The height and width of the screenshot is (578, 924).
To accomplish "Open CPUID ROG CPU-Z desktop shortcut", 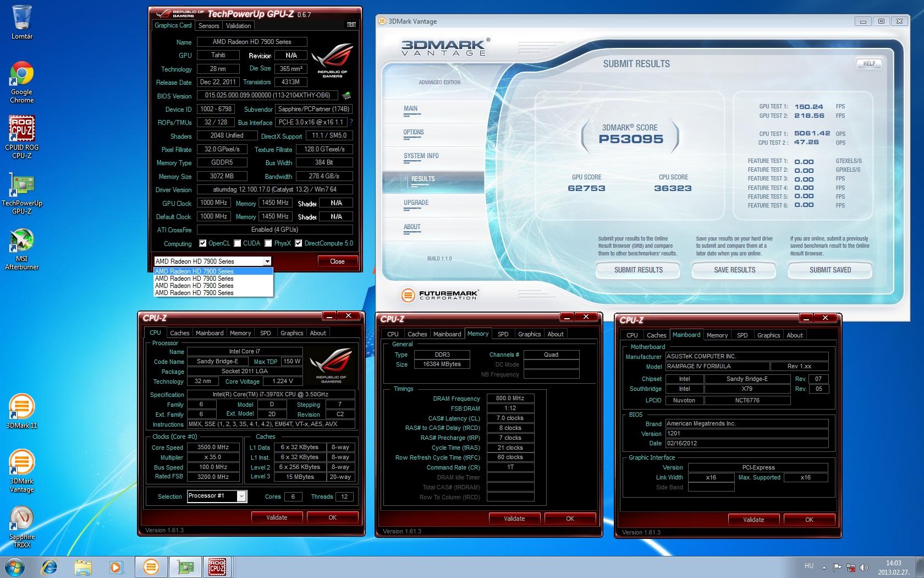I will tap(22, 137).
